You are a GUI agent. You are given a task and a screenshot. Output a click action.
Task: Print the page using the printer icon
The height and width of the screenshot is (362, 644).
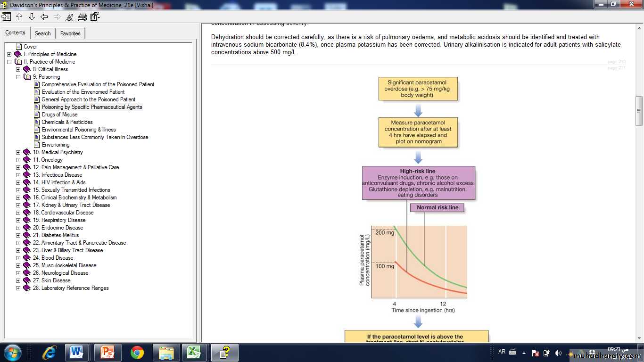[x=82, y=17]
